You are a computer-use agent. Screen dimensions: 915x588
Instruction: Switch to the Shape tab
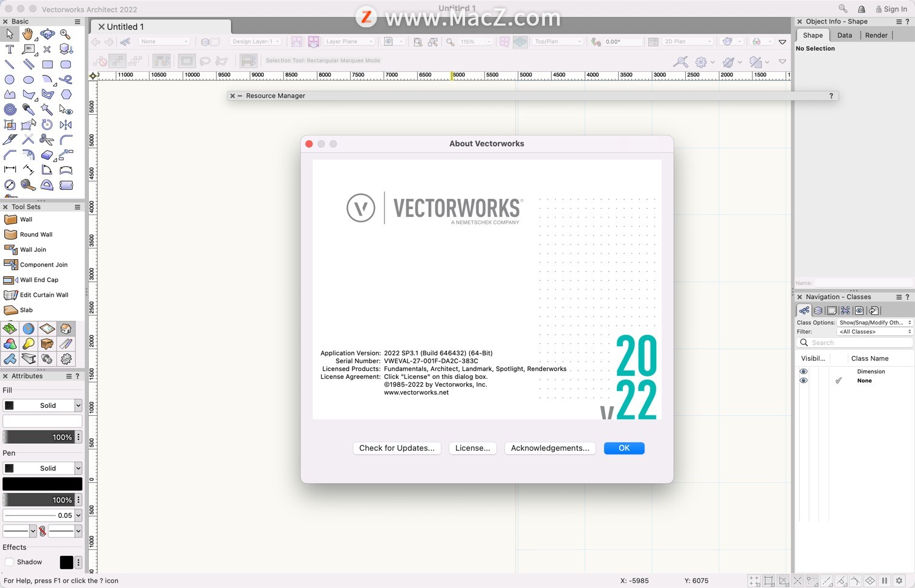pos(813,35)
